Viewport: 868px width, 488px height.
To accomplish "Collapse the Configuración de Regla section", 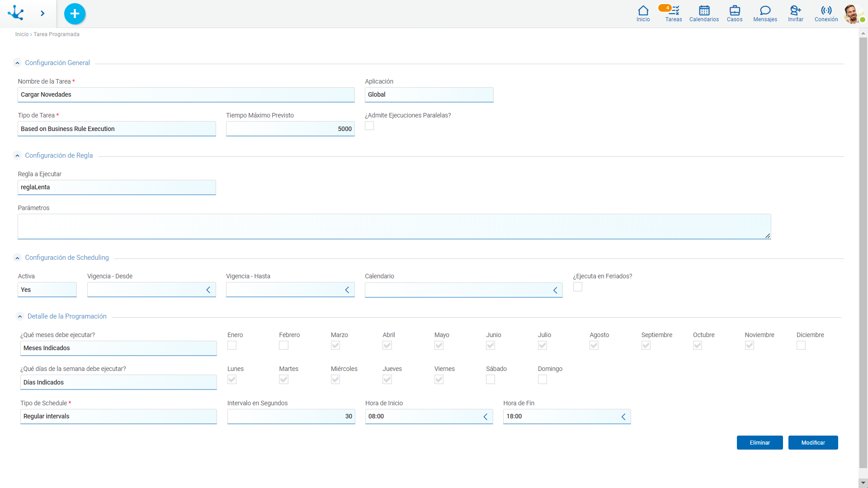I will (x=18, y=155).
